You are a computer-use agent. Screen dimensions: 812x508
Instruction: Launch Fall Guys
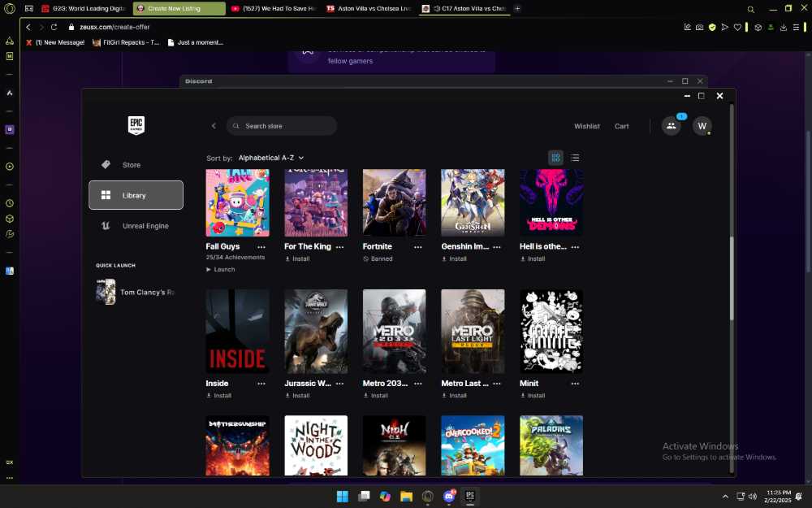(x=221, y=270)
